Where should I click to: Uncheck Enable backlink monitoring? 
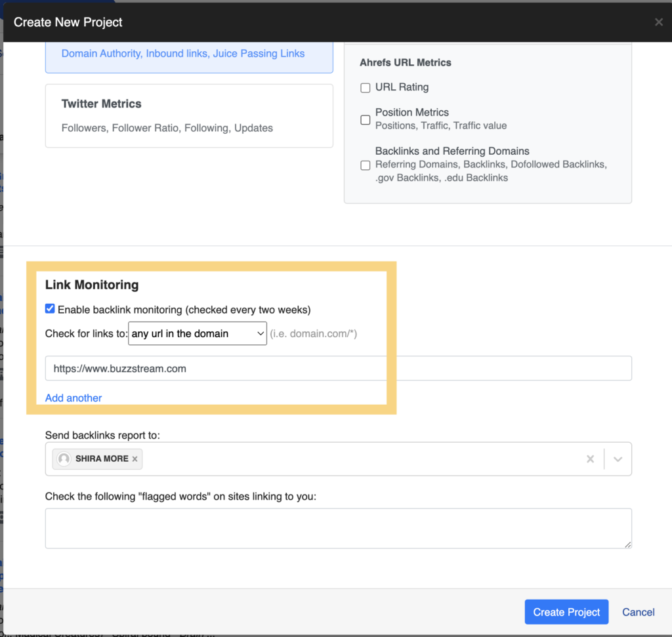[51, 309]
